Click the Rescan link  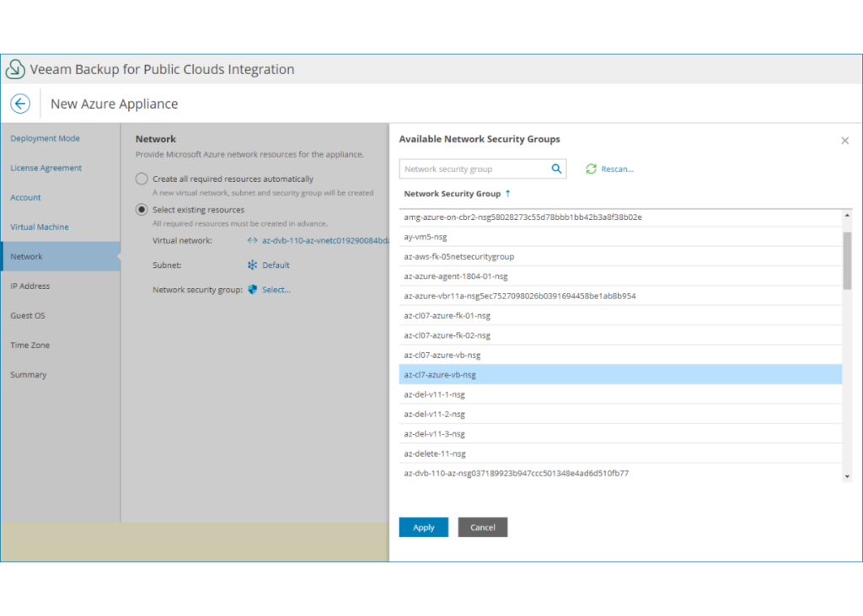point(617,169)
